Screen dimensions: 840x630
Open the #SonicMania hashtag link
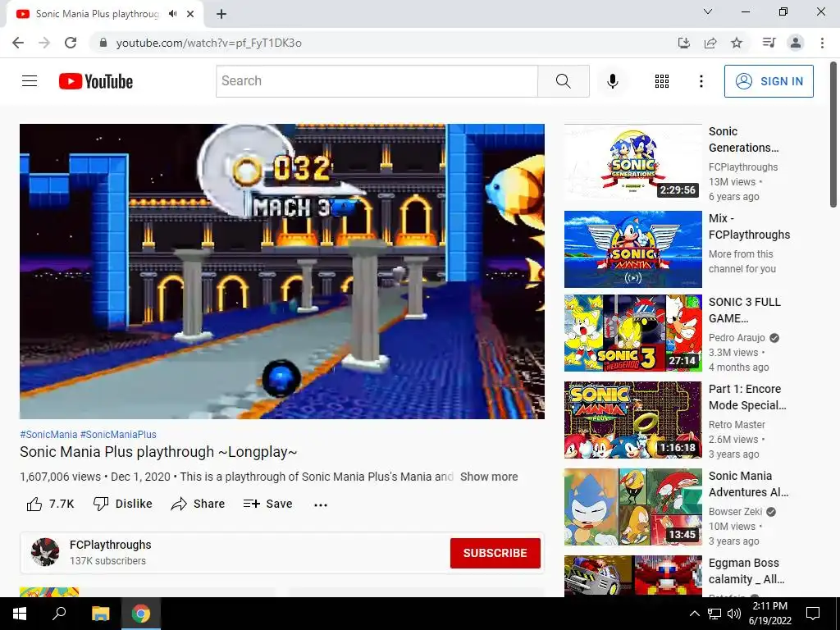tap(48, 435)
